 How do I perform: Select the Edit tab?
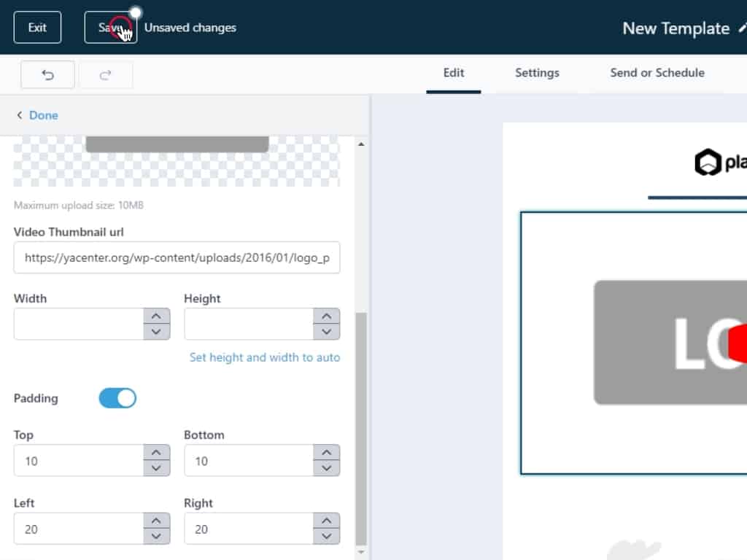point(453,73)
